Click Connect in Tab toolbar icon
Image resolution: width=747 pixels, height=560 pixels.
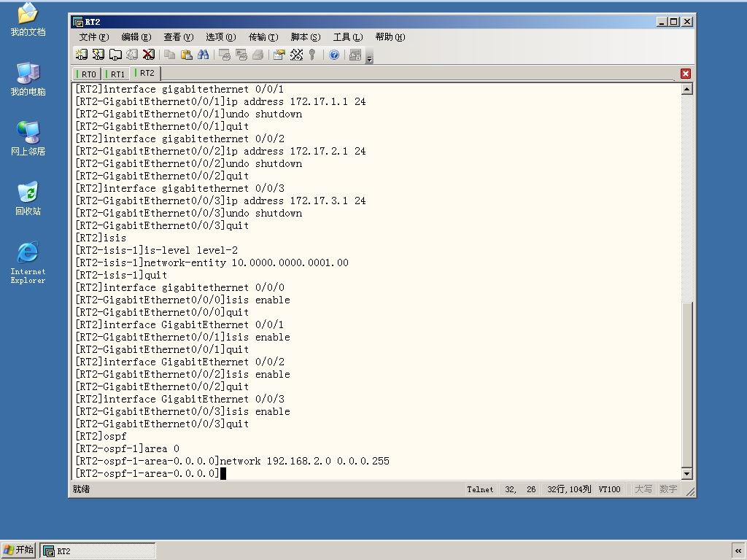115,55
